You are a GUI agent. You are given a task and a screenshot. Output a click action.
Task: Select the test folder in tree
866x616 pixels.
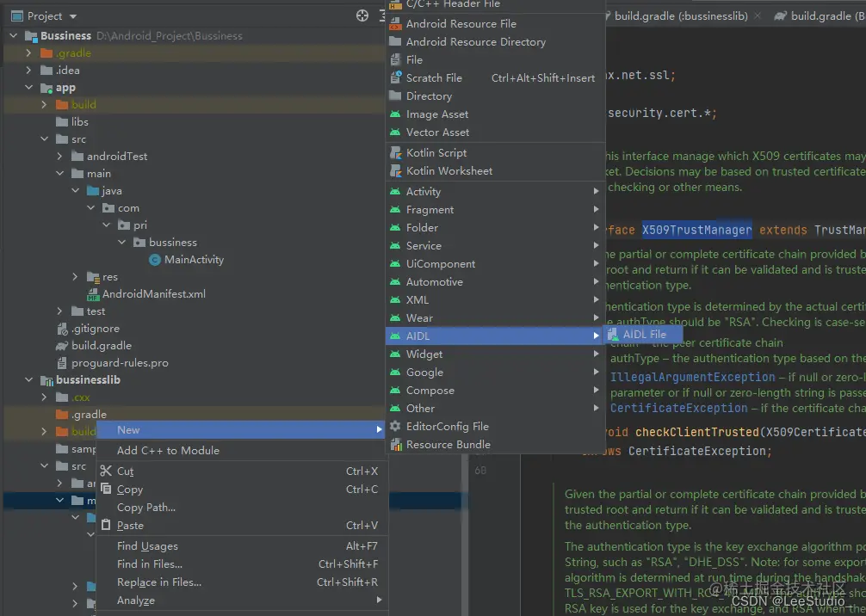point(96,311)
